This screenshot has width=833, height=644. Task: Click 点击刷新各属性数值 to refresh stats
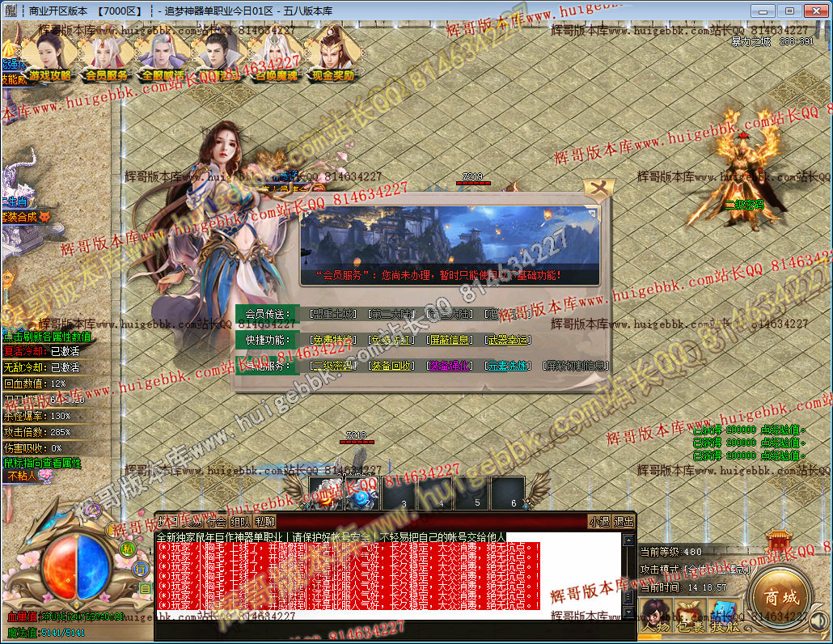click(x=47, y=337)
